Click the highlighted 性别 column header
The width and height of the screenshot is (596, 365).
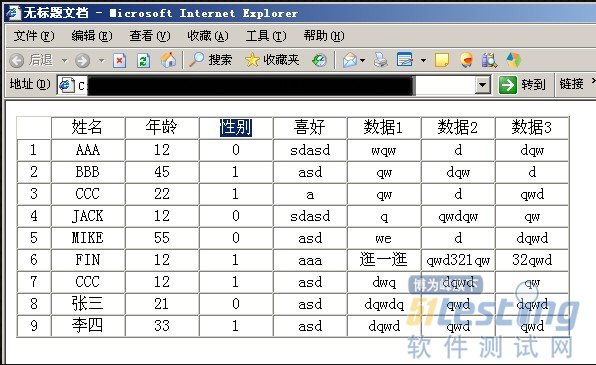(236, 127)
